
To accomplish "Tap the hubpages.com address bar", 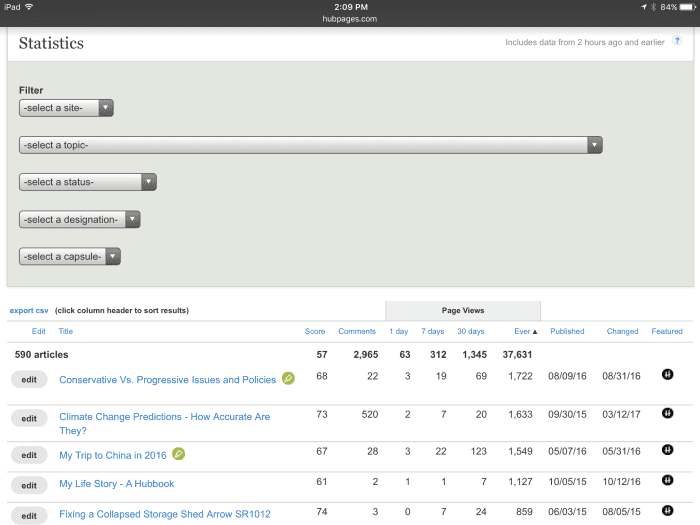I will [x=348, y=18].
